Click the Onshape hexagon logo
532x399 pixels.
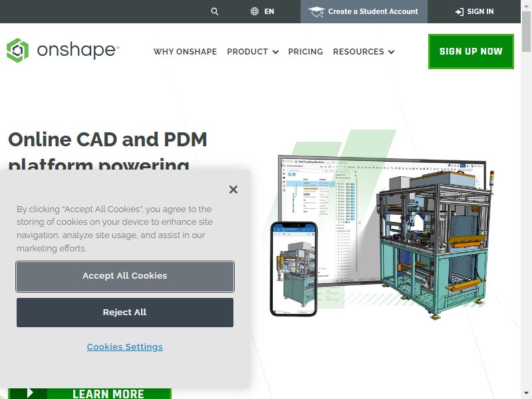coord(18,51)
